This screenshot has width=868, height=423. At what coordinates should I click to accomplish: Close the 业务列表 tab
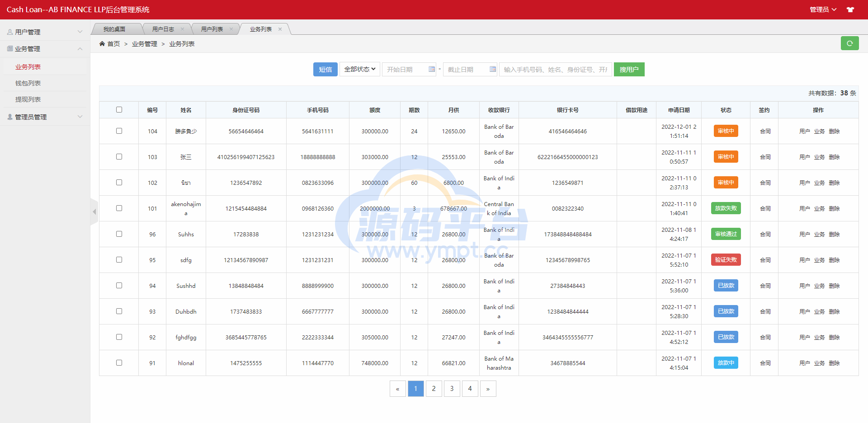(x=280, y=29)
